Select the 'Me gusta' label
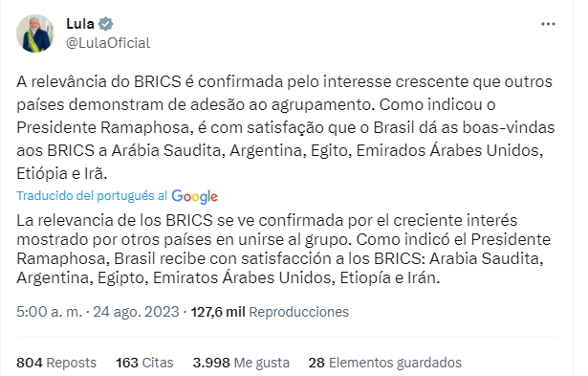The image size is (588, 376). click(x=262, y=363)
